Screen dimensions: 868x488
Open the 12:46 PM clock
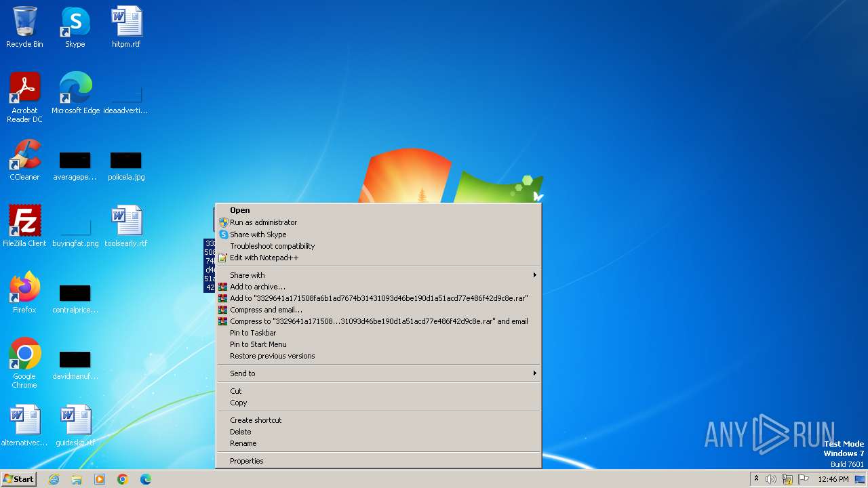tap(833, 479)
